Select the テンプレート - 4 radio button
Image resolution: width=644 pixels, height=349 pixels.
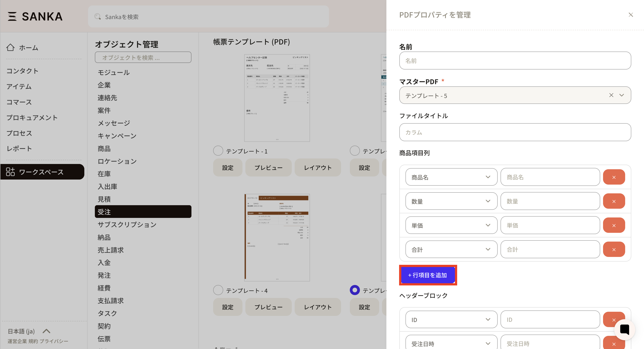tap(218, 290)
